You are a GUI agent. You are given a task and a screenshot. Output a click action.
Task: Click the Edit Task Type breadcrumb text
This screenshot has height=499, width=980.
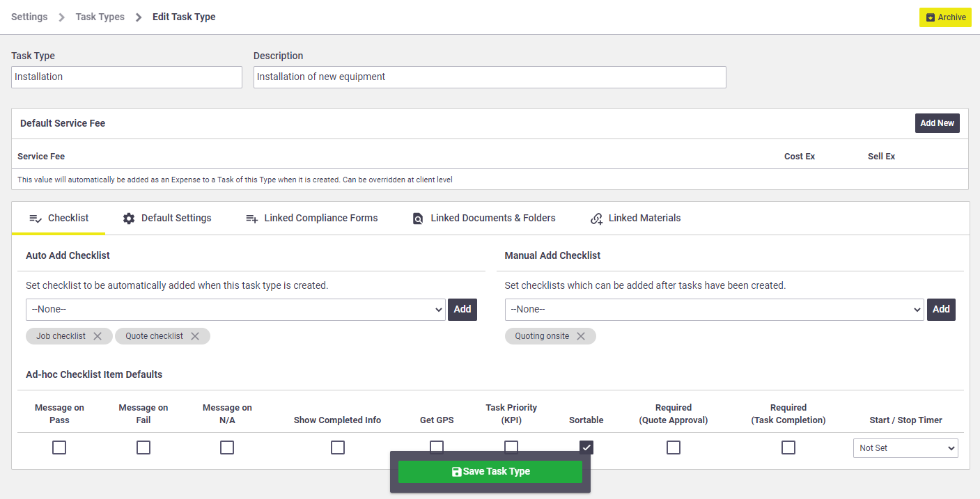tap(184, 17)
